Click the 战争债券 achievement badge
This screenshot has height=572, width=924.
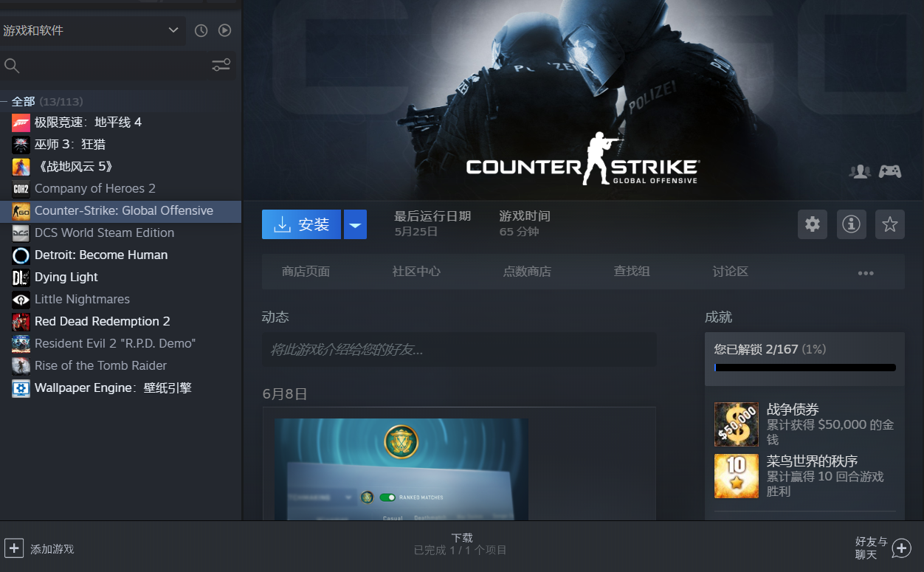737,424
